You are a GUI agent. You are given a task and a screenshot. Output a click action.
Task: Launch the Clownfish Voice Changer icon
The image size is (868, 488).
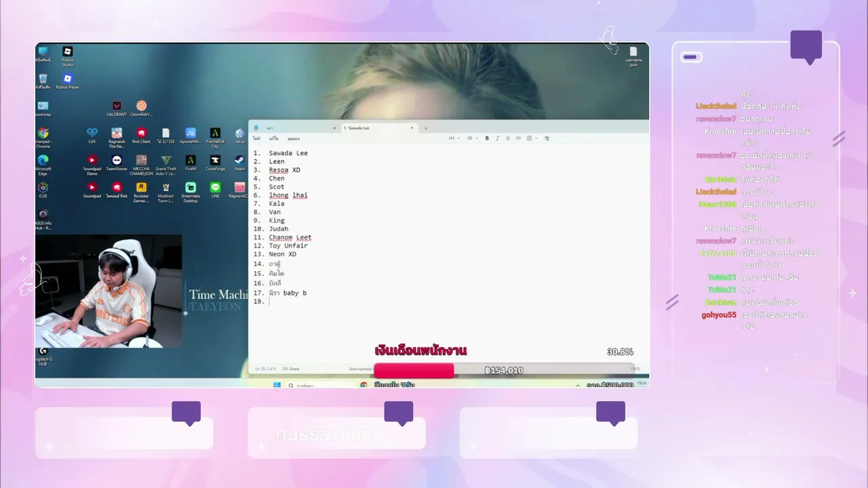[141, 109]
